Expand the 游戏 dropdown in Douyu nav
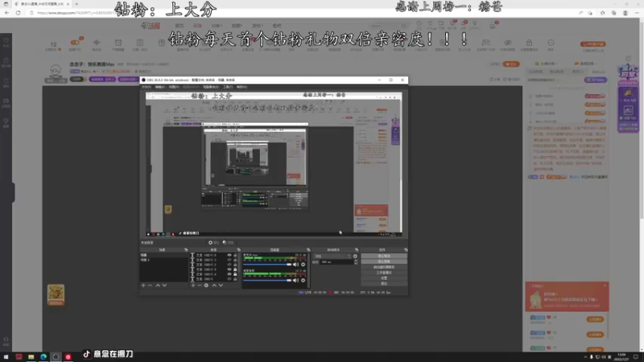 (x=257, y=26)
